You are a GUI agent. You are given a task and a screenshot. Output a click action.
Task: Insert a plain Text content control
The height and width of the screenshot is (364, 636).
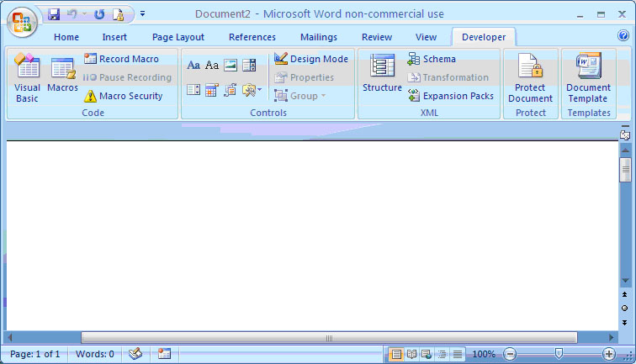tap(212, 65)
